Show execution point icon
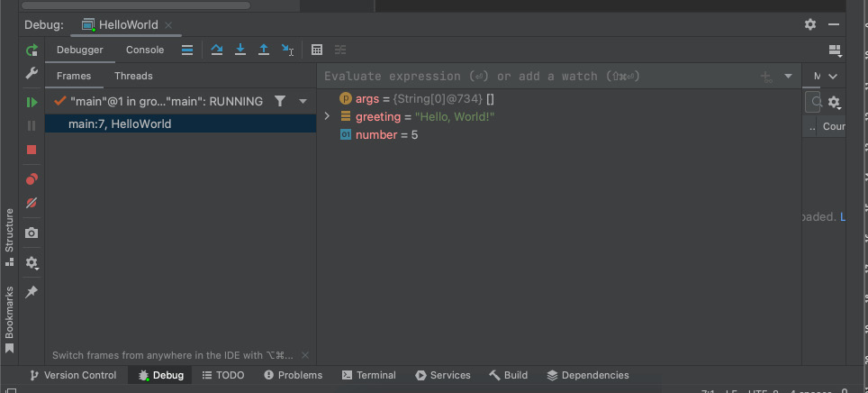The width and height of the screenshot is (868, 393). pos(187,50)
